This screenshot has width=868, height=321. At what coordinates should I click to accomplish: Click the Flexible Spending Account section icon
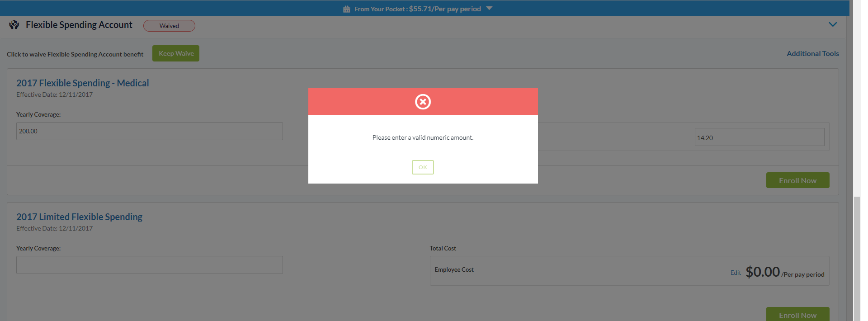pos(14,25)
